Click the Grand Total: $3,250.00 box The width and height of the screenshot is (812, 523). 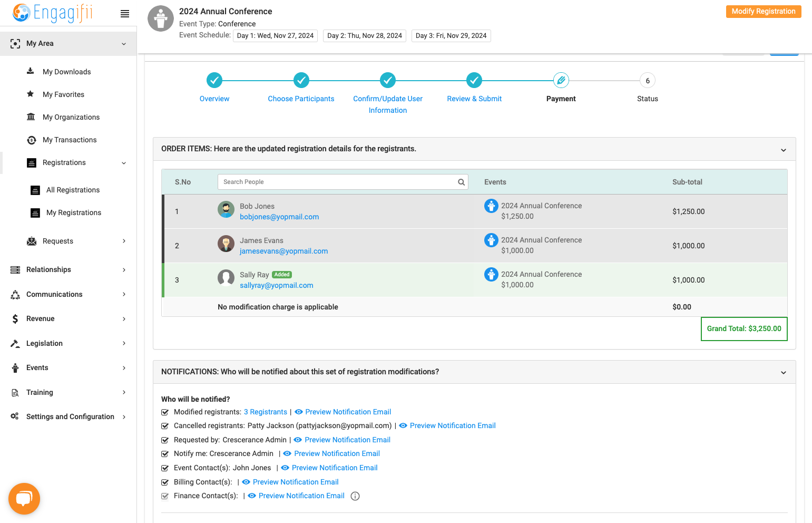coord(744,329)
